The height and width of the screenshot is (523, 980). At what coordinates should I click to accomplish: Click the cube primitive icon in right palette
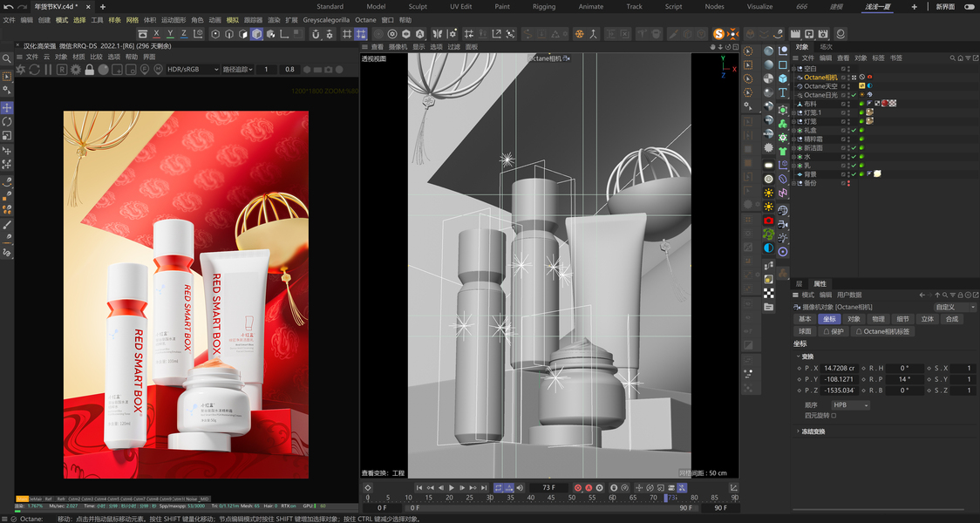pyautogui.click(x=783, y=78)
